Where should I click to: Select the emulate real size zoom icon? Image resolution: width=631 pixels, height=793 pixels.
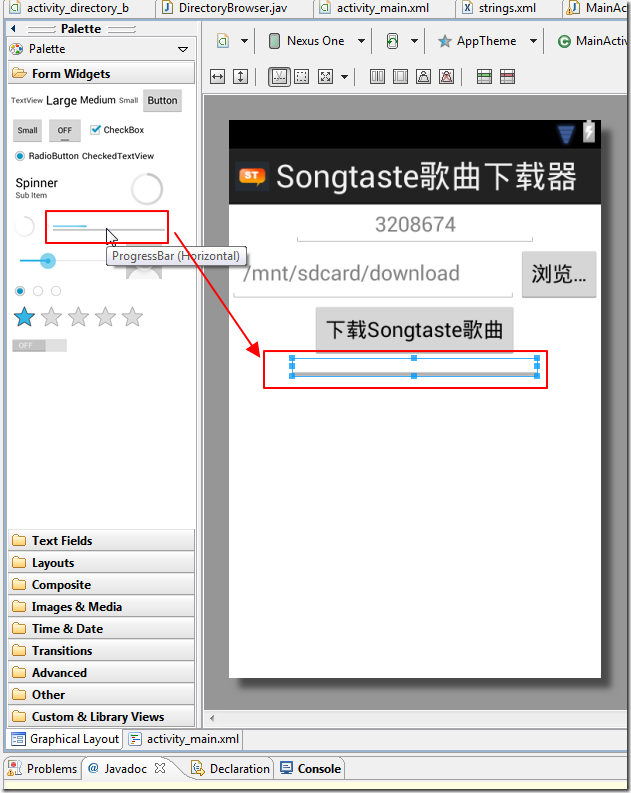tap(302, 77)
